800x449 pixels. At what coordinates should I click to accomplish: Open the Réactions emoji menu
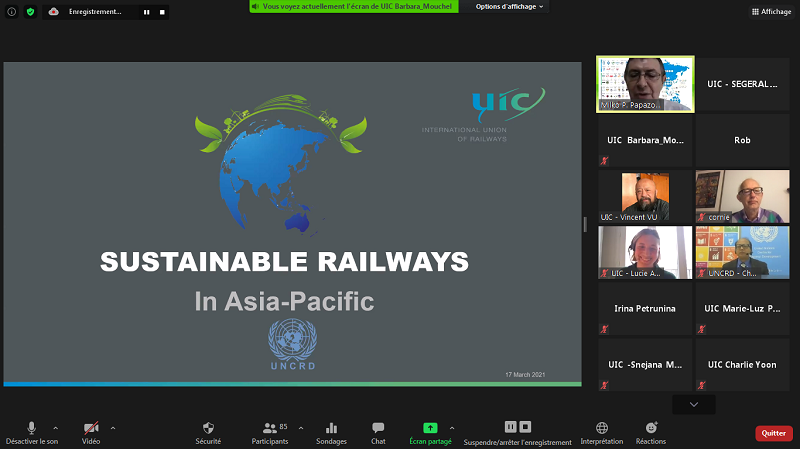(651, 433)
